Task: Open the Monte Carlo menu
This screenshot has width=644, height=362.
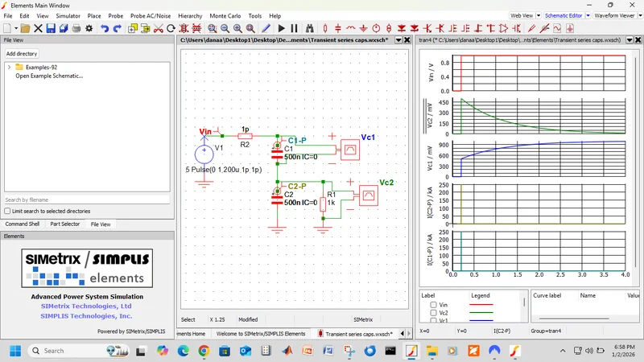Action: click(x=225, y=15)
